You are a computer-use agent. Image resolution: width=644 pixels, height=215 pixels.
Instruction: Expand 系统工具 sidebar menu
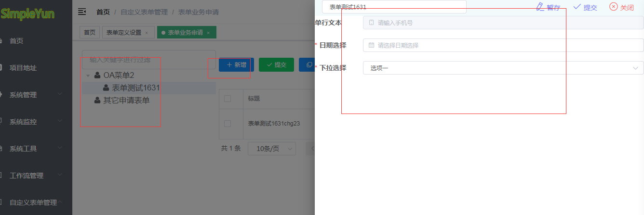tap(36, 149)
